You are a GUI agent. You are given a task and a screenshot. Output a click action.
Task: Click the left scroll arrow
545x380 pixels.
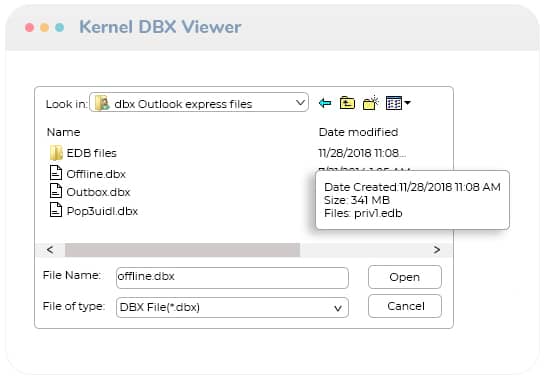[x=50, y=250]
